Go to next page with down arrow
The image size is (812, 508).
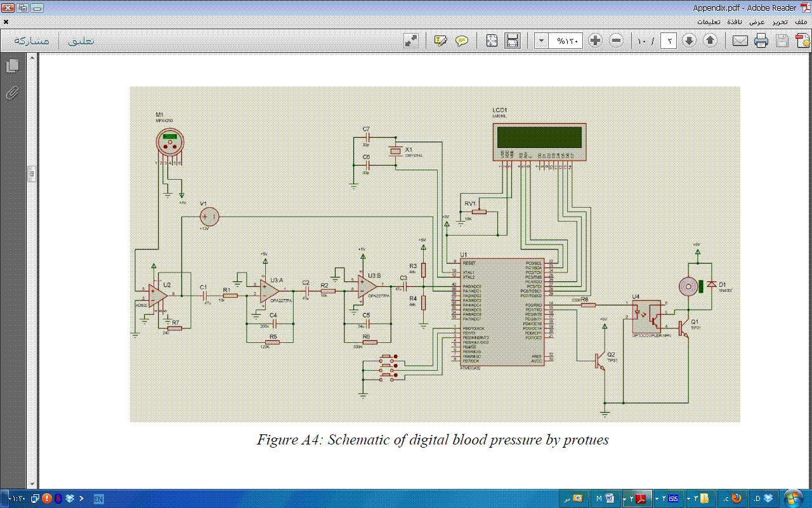(690, 41)
